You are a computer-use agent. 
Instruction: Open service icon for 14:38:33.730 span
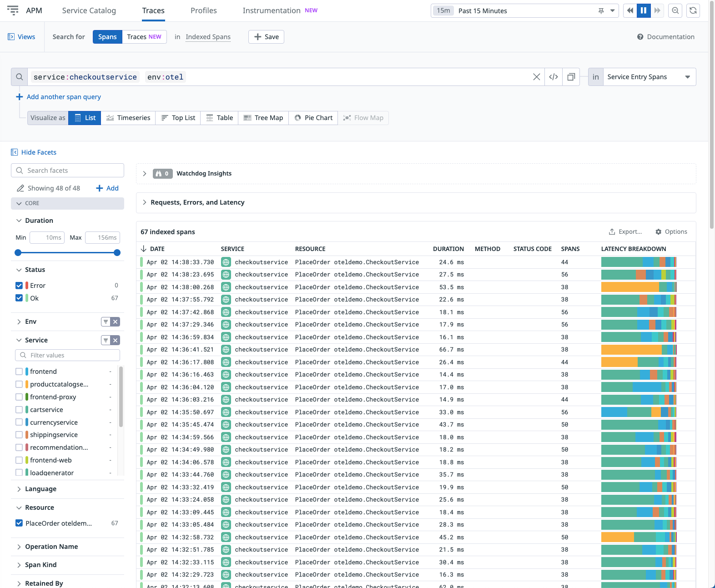pyautogui.click(x=226, y=262)
